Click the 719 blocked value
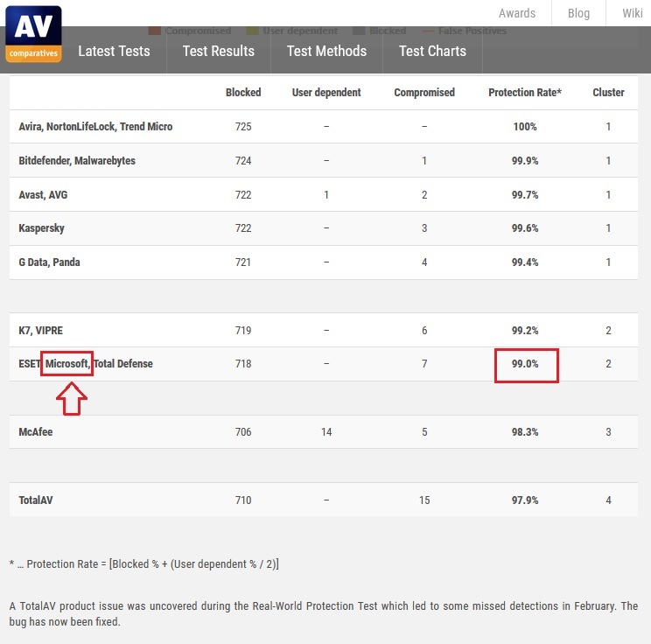 coord(243,331)
